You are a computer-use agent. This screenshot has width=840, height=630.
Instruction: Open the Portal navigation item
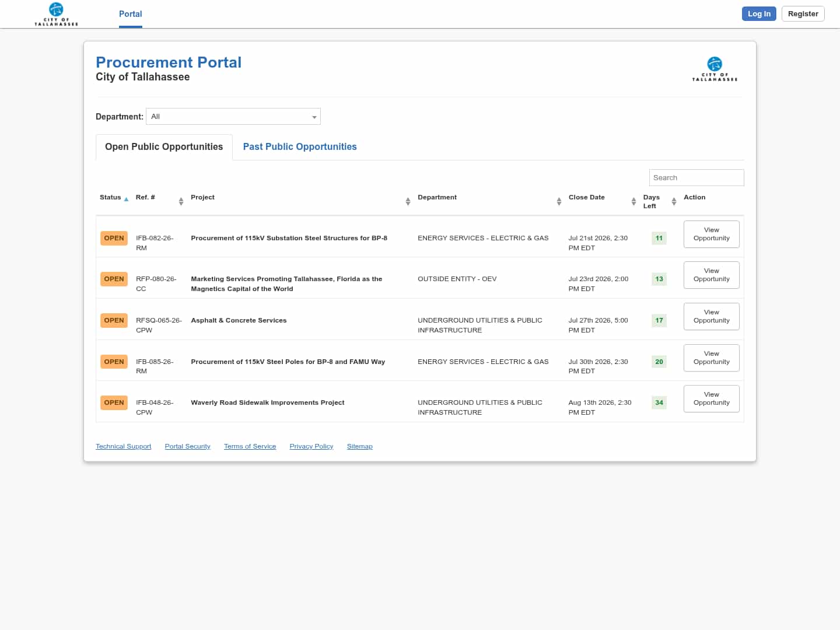click(131, 14)
